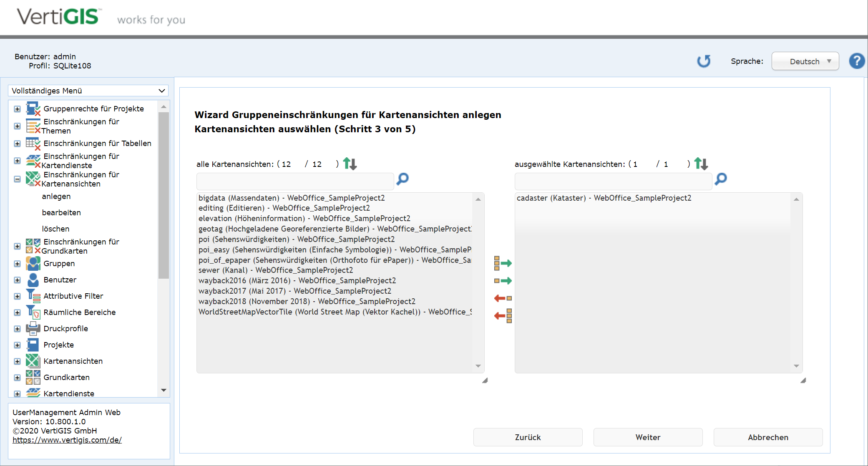
Task: Click the move all right arrow icon
Action: tap(503, 263)
